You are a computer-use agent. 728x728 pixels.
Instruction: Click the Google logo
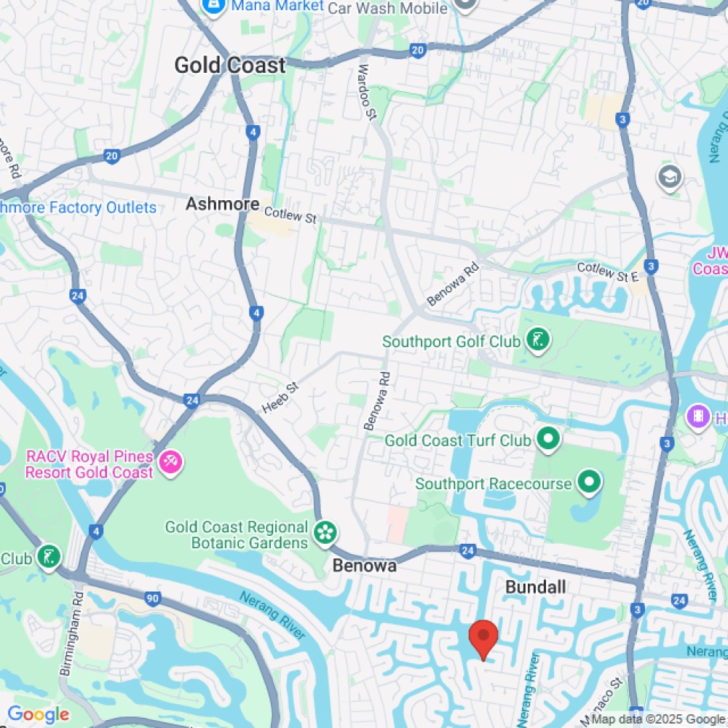pos(39,714)
